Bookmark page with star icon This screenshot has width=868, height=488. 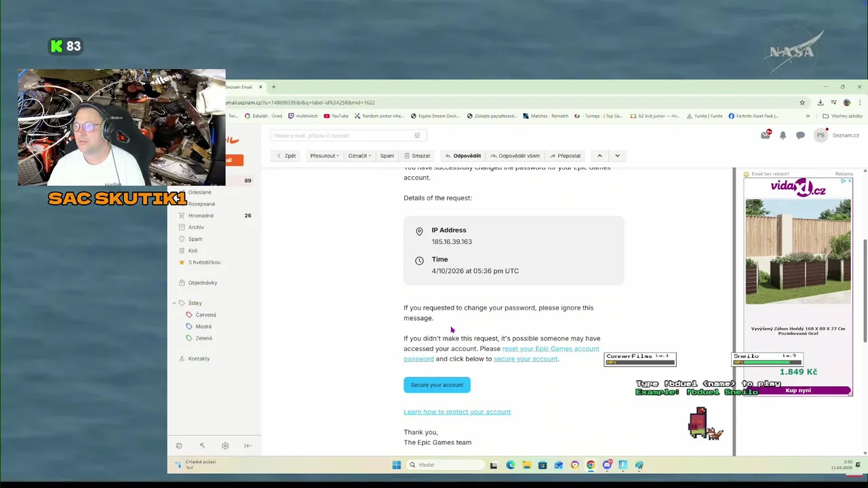[x=802, y=102]
